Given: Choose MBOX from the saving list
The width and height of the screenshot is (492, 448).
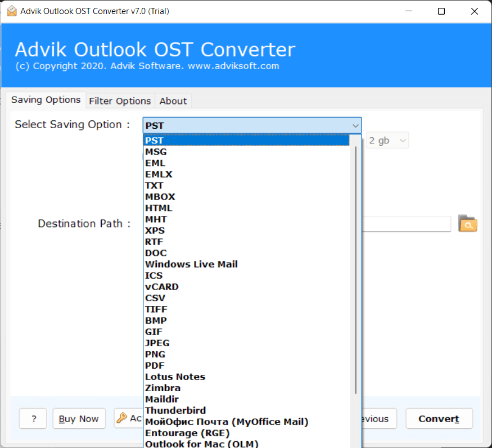Looking at the screenshot, I should tap(160, 197).
